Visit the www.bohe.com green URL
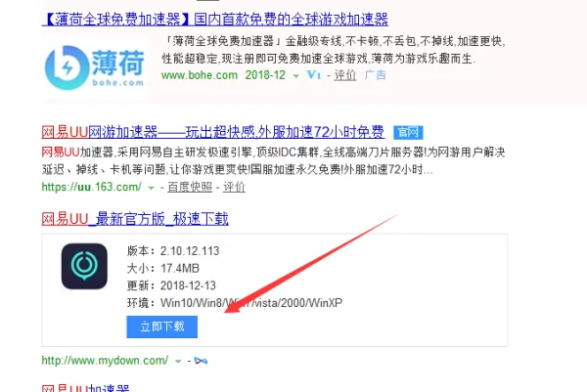The height and width of the screenshot is (392, 587). (200, 75)
